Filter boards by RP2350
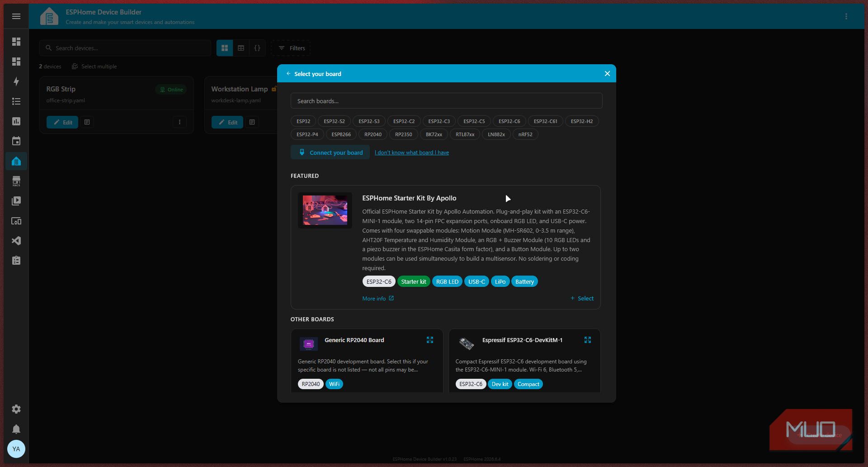868x467 pixels. pyautogui.click(x=404, y=134)
